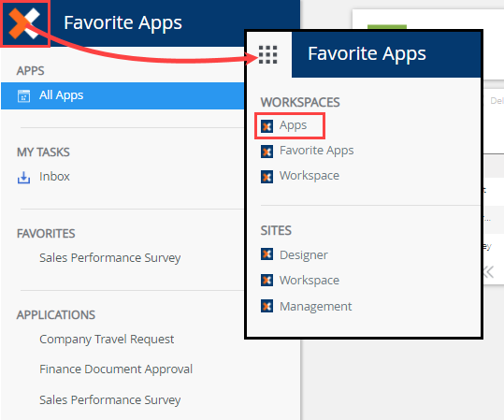Click the Inbox download icon

click(23, 178)
